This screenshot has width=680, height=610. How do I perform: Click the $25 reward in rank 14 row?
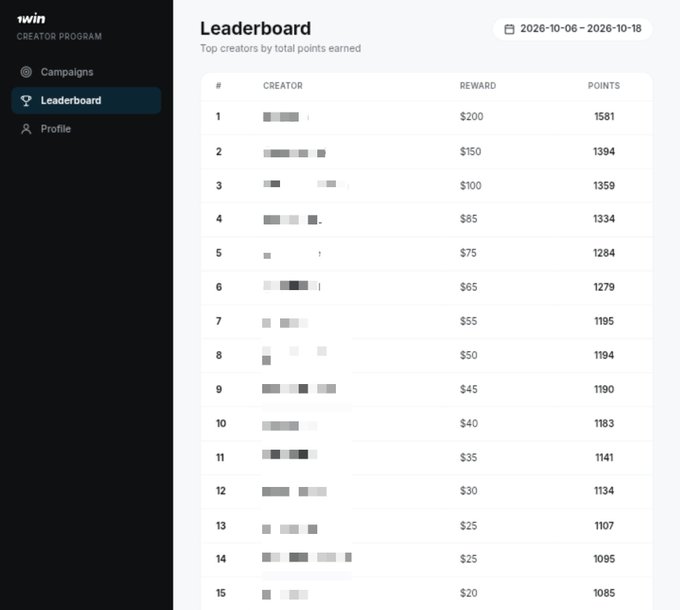[468, 559]
